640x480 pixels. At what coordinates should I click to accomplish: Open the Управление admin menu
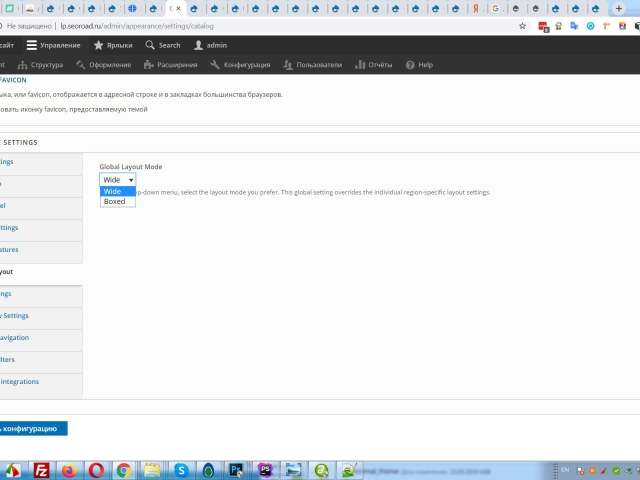(54, 45)
